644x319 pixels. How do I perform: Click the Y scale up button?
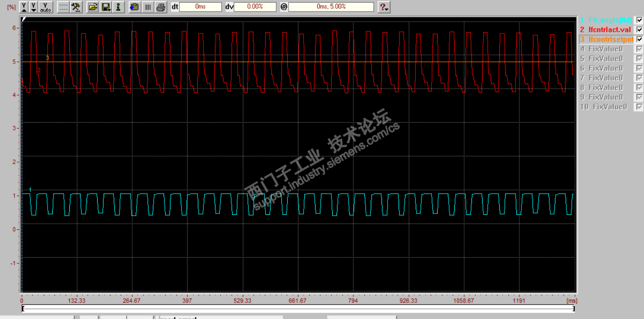[24, 7]
